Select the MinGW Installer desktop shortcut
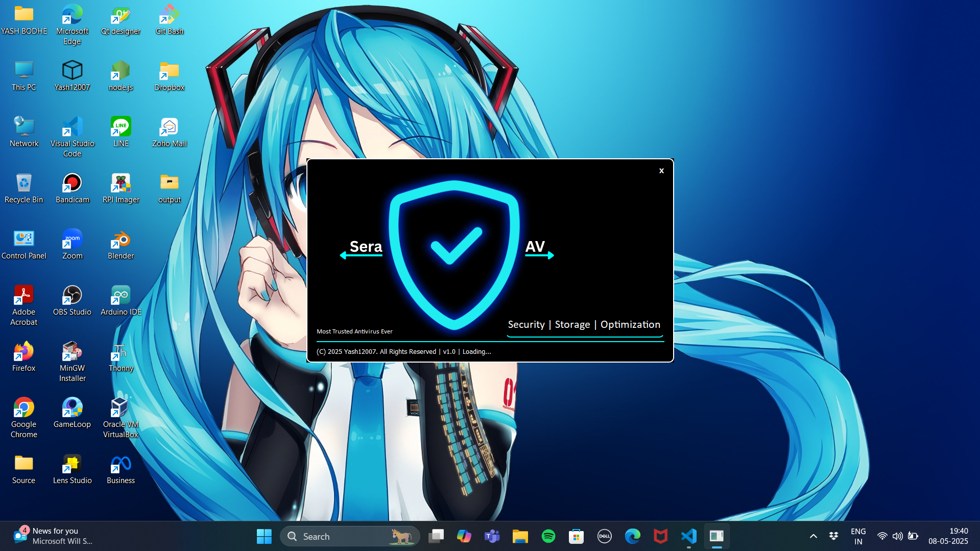 pyautogui.click(x=72, y=363)
